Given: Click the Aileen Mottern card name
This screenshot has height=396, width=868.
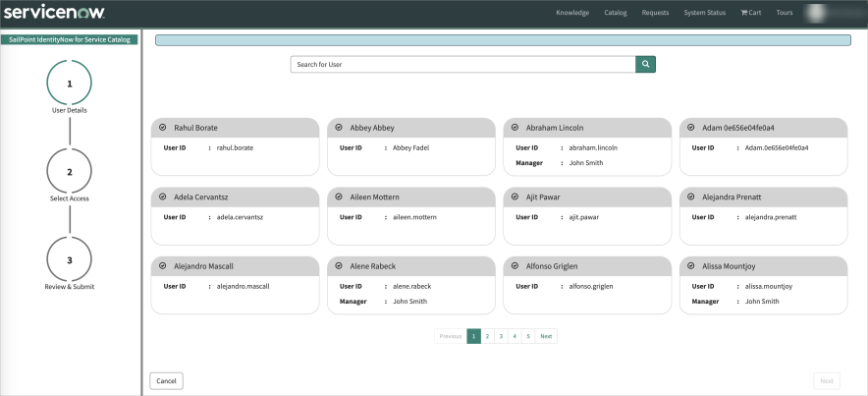Looking at the screenshot, I should (374, 198).
